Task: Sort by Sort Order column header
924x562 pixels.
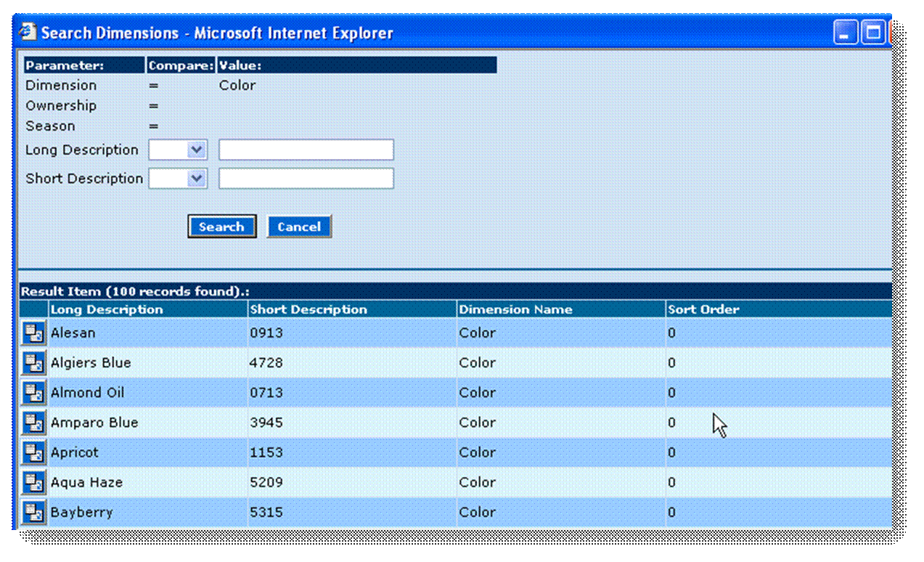Action: point(703,309)
